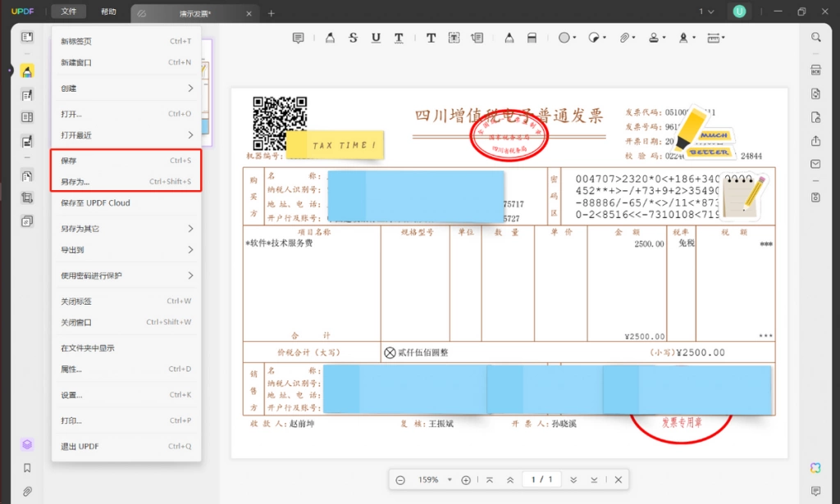Choose 保存至 UPDF Cloud
Viewport: 840px width, 504px height.
pos(126,203)
